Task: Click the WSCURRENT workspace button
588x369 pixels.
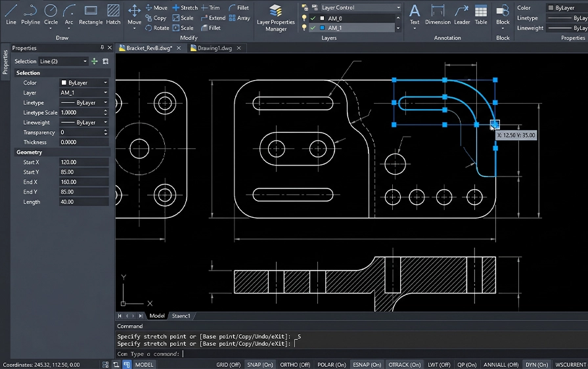Action: point(570,364)
